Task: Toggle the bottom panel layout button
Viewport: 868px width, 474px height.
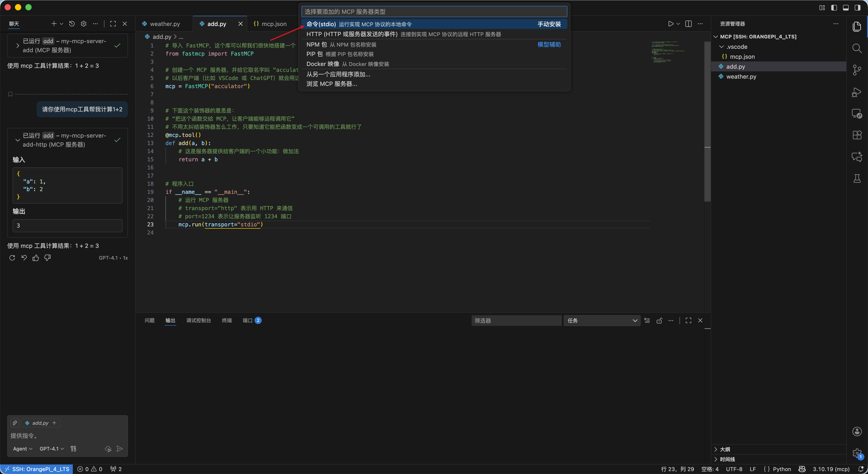Action: [846, 7]
